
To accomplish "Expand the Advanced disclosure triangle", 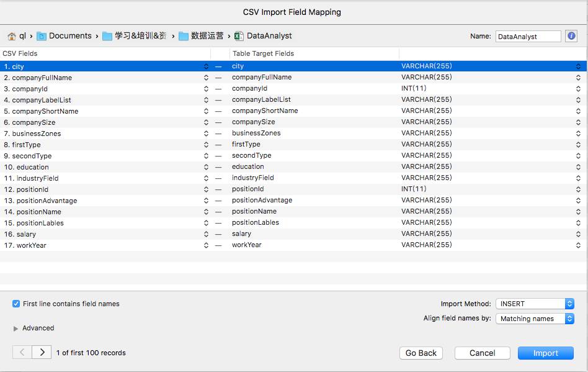I will 16,329.
